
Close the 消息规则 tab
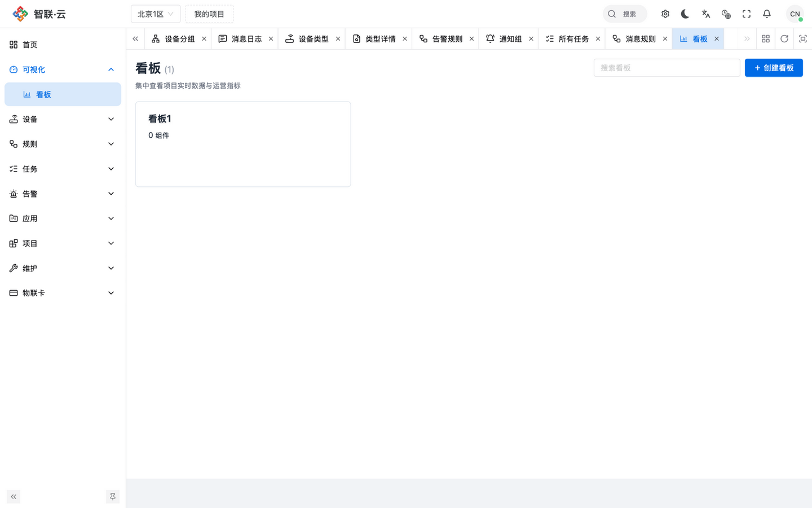[665, 39]
